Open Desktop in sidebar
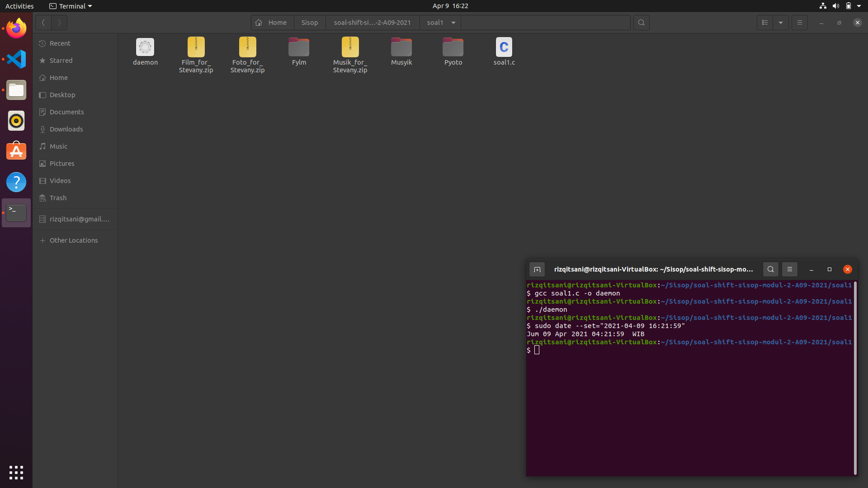 tap(75, 95)
